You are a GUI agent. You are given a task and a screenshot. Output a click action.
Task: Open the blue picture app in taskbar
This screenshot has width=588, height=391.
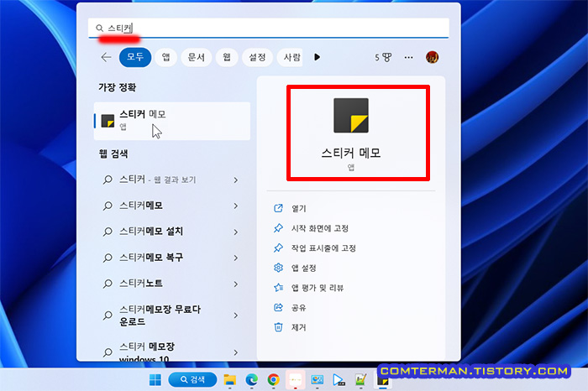[318, 380]
